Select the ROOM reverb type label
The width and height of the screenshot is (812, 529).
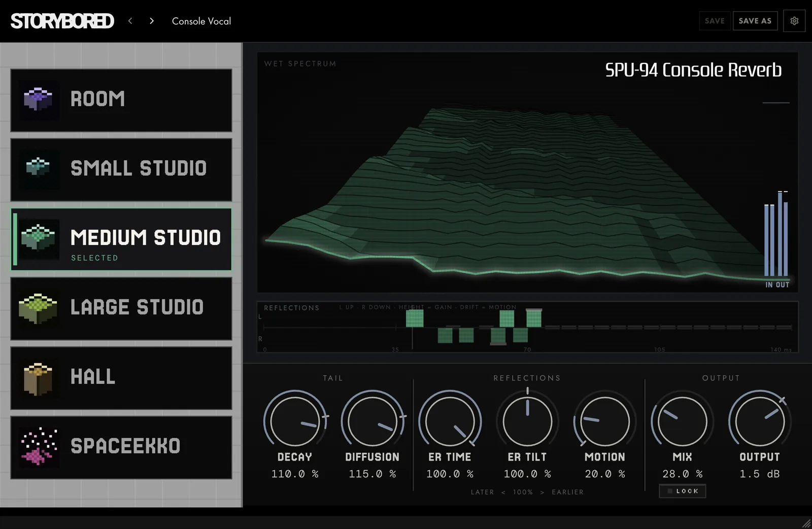[97, 99]
